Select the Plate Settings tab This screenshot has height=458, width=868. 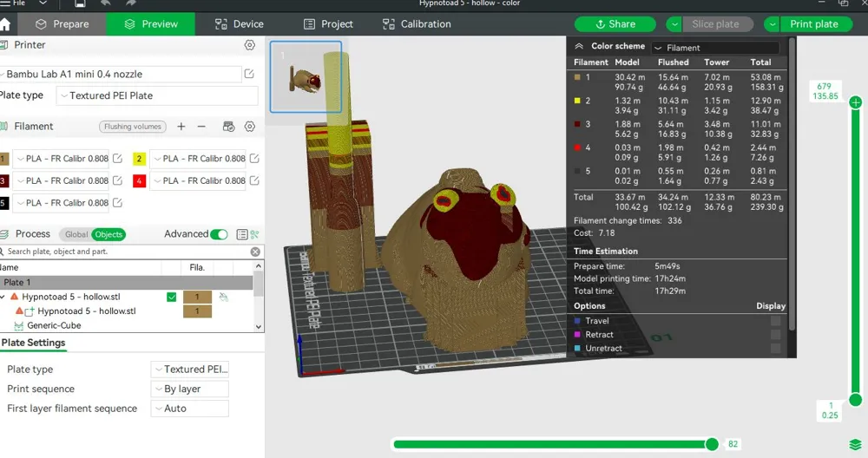pos(33,343)
